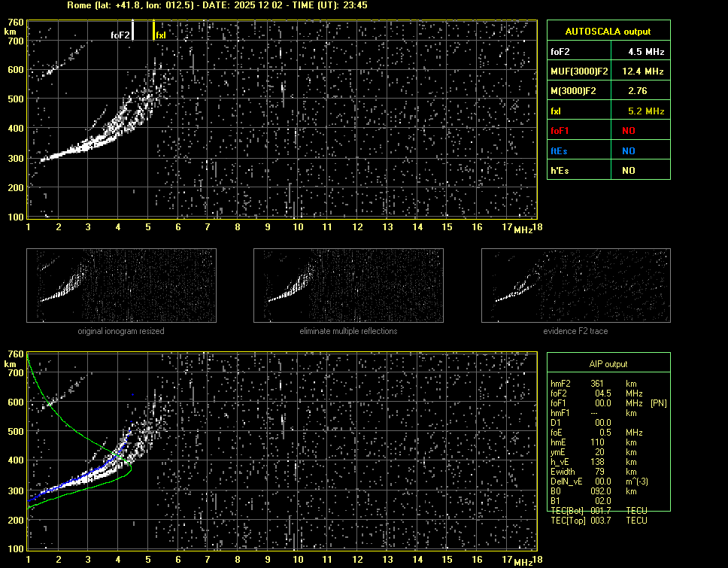Click the yellow fxI marker above the ionogram
The height and width of the screenshot is (568, 728).
click(x=154, y=30)
